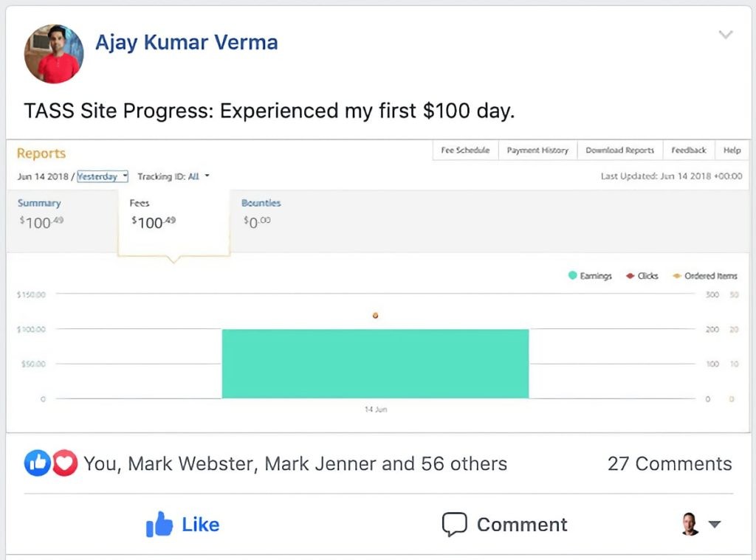The height and width of the screenshot is (560, 756).
Task: Click the Download Reports button
Action: tap(619, 151)
